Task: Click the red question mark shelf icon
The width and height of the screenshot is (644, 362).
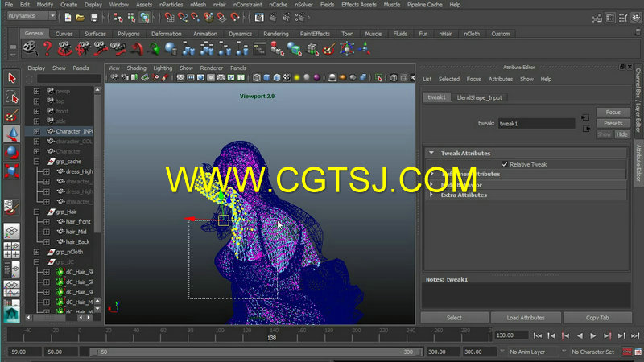Action: click(47, 48)
